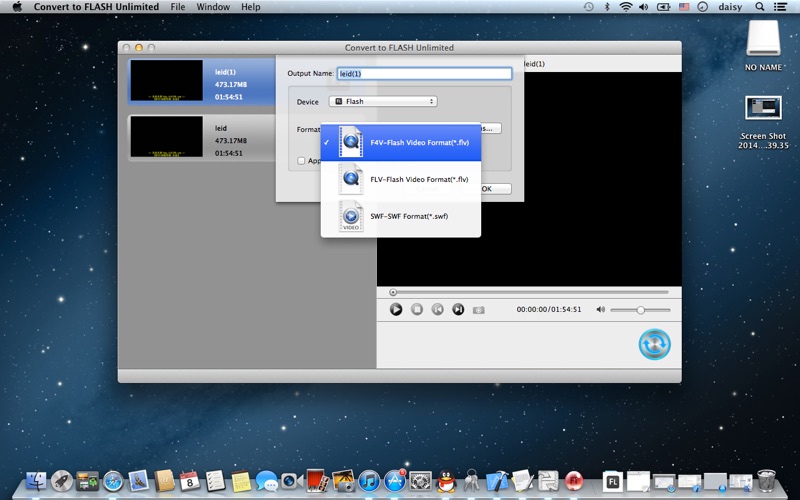Click the video seek bar handle
The width and height of the screenshot is (800, 500).
393,292
